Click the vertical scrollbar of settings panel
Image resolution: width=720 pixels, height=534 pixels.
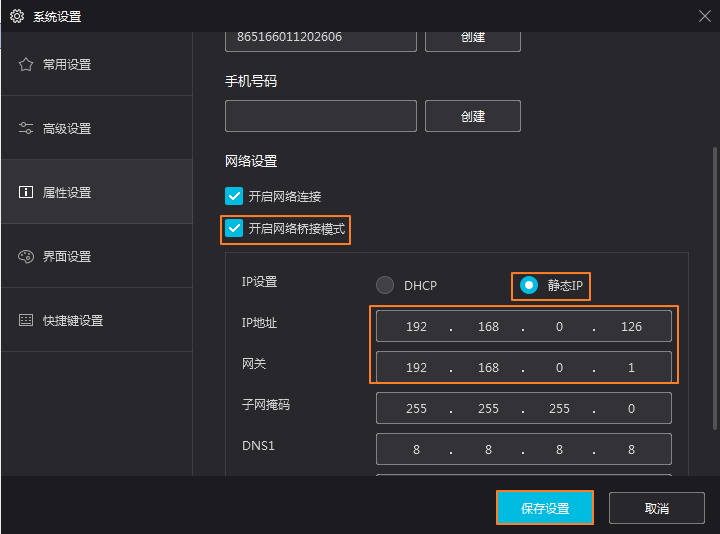point(714,290)
